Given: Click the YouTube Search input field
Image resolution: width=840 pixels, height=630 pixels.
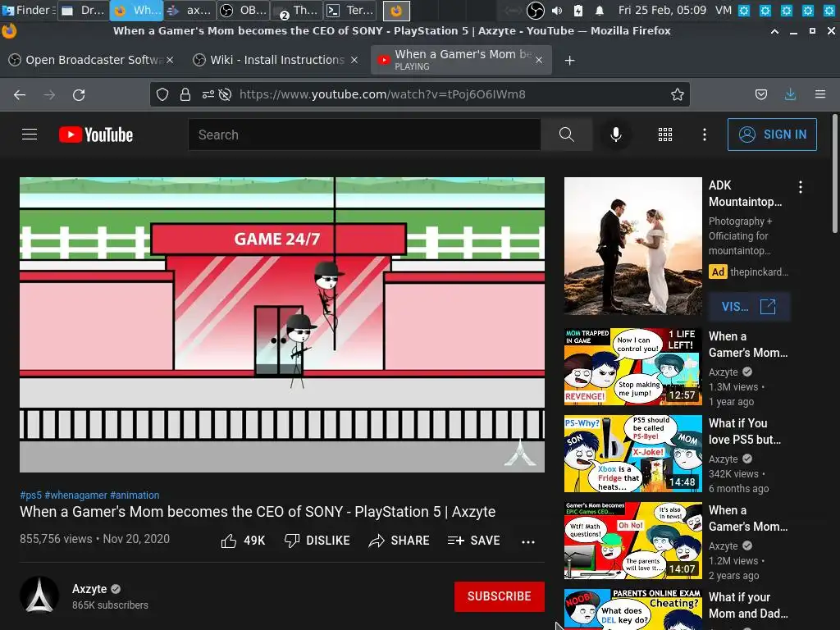Looking at the screenshot, I should pyautogui.click(x=364, y=135).
